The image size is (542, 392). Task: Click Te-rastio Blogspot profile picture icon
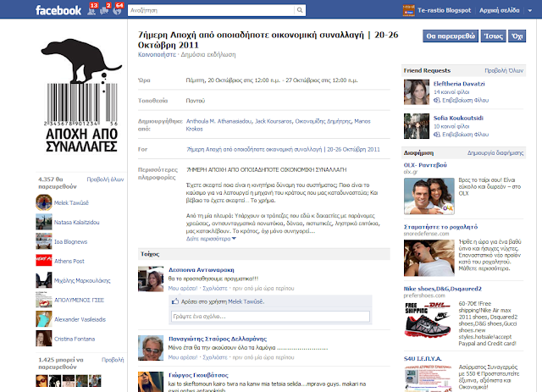point(408,10)
